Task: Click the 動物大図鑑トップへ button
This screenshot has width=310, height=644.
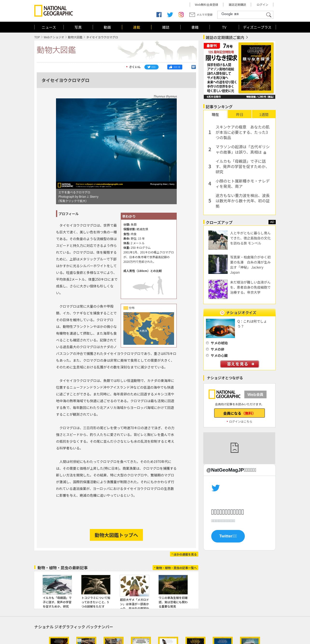Action: tap(116, 535)
